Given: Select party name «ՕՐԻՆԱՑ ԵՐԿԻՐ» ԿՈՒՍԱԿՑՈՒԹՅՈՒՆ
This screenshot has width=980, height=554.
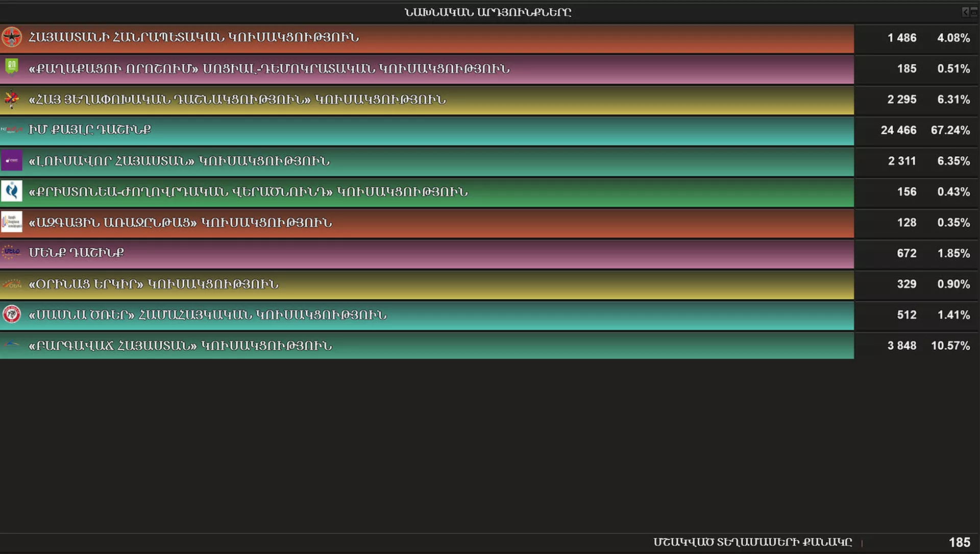Looking at the screenshot, I should tap(154, 284).
